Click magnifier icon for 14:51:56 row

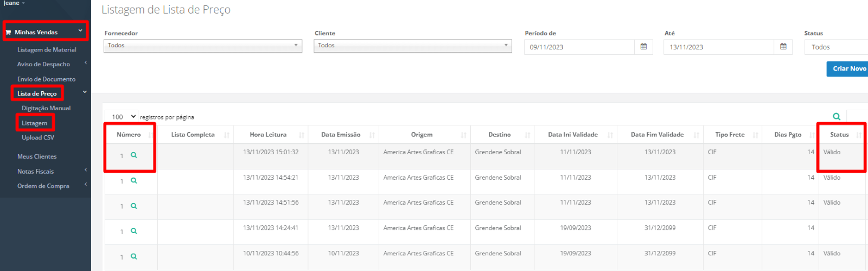(133, 206)
